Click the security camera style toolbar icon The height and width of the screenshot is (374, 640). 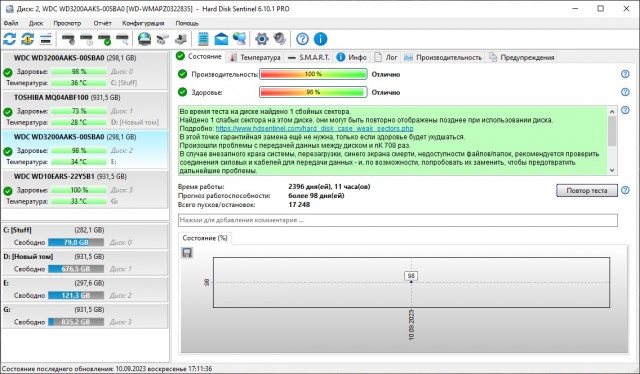point(162,39)
